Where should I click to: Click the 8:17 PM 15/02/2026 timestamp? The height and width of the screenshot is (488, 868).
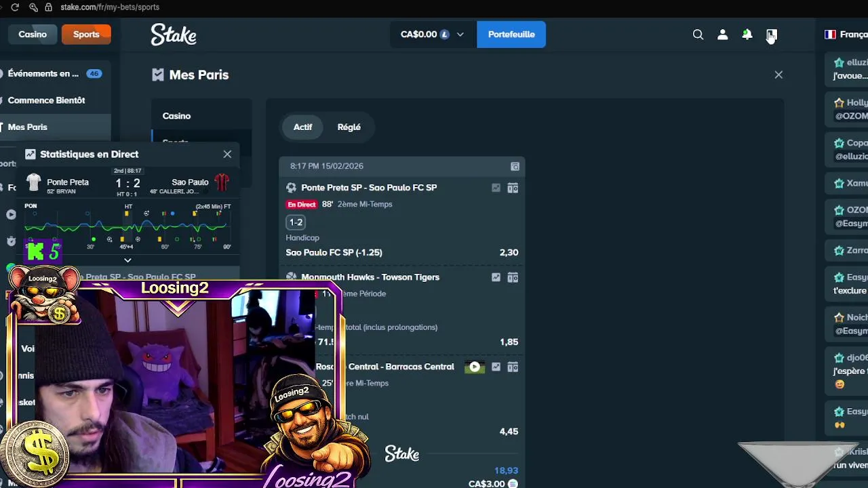(x=327, y=166)
